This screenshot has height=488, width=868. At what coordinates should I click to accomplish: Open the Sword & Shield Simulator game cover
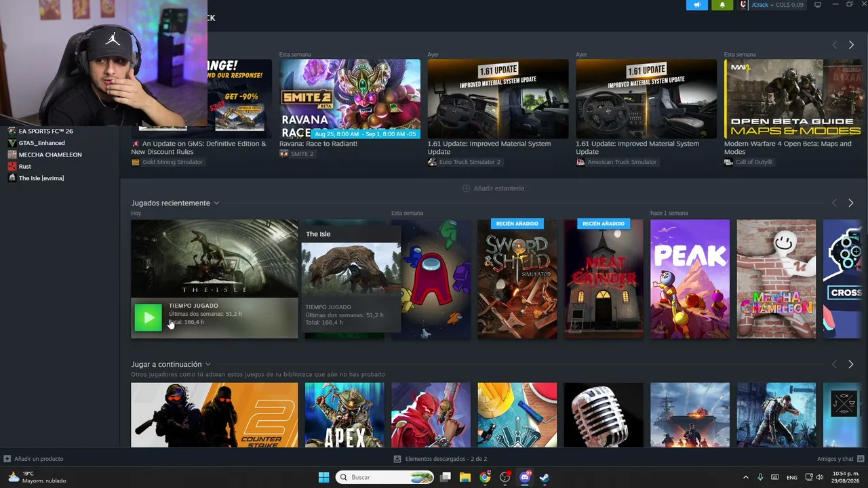click(x=517, y=279)
